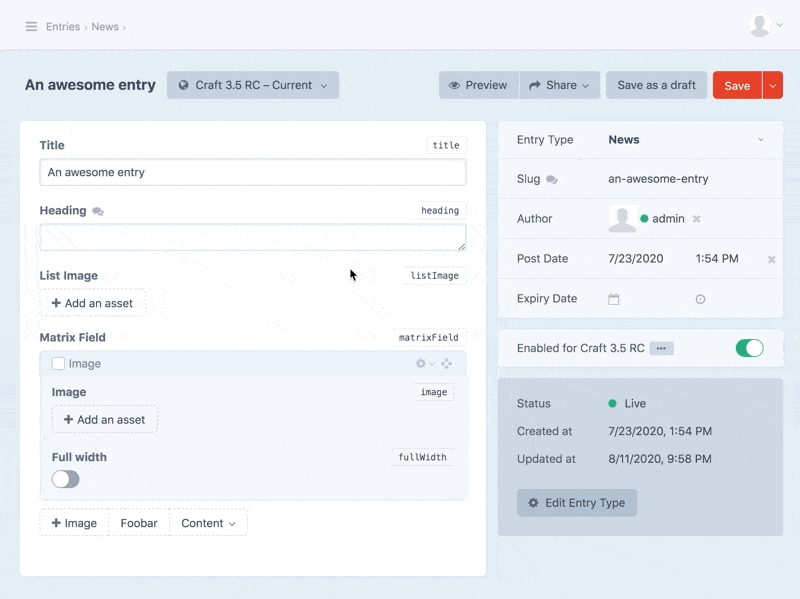
Task: Open the Save button dropdown arrow
Action: click(x=772, y=85)
